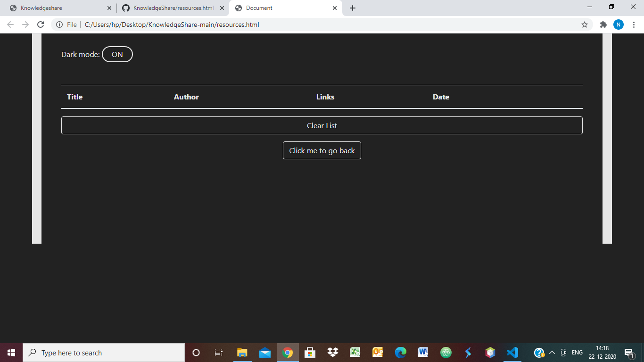Viewport: 644px width, 362px height.
Task: Open Dropbox from the taskbar
Action: (x=332, y=352)
